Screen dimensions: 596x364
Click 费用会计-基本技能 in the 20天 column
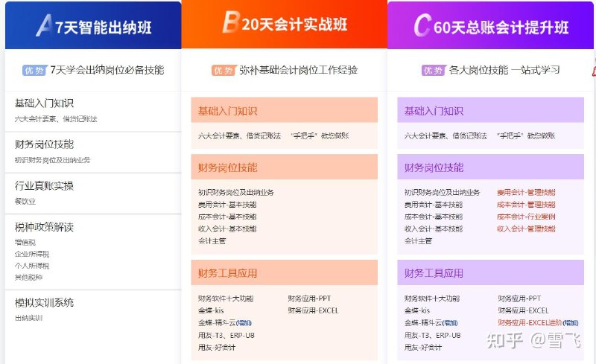(227, 205)
